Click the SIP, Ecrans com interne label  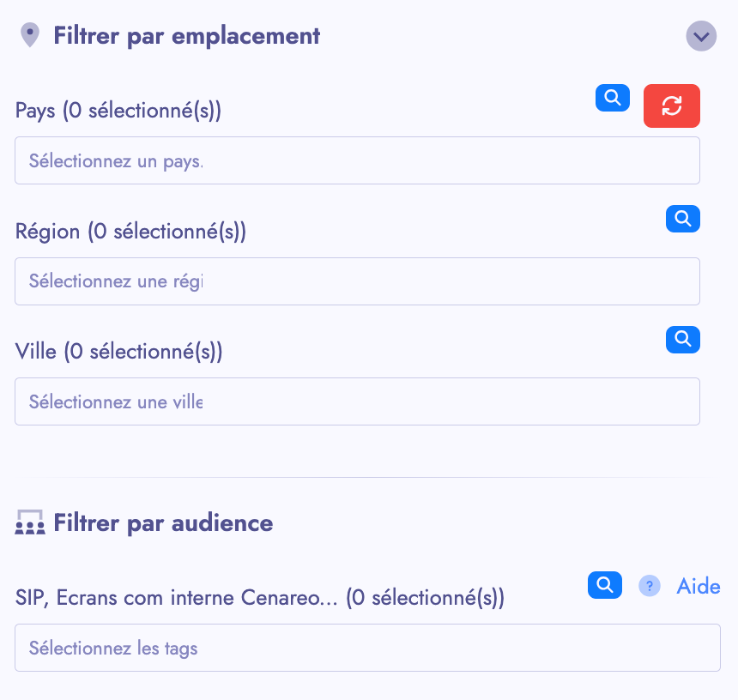pos(259,598)
